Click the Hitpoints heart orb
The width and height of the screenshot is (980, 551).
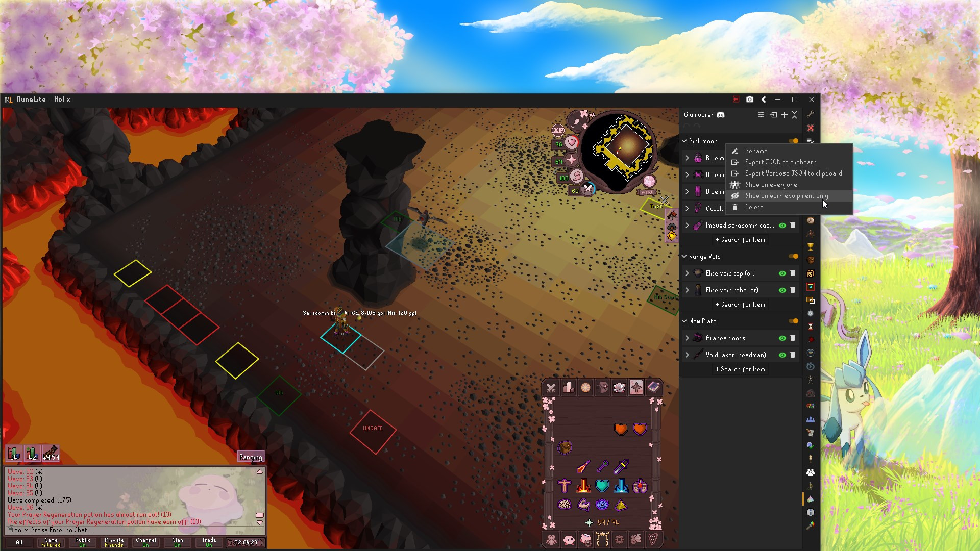tap(571, 143)
